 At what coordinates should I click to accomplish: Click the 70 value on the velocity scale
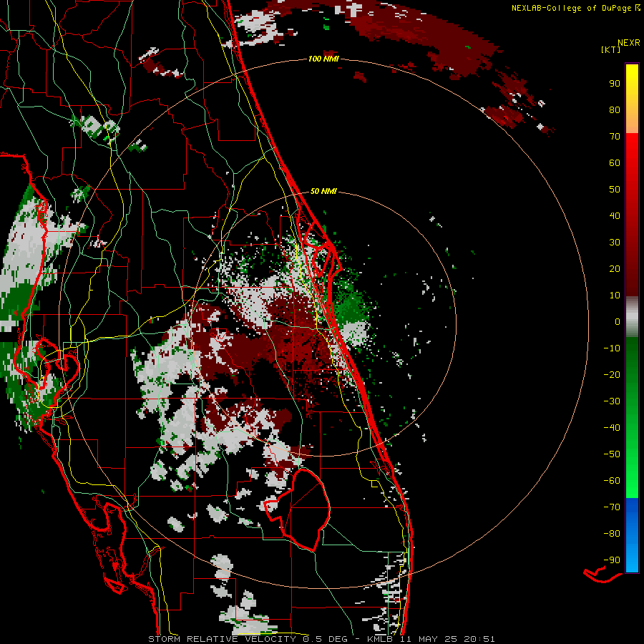[x=615, y=137]
